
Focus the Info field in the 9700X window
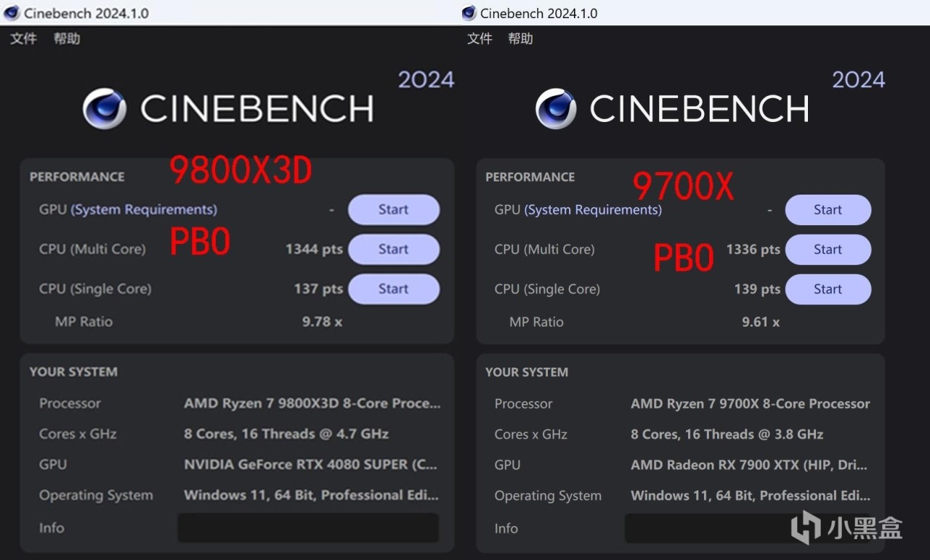748,529
